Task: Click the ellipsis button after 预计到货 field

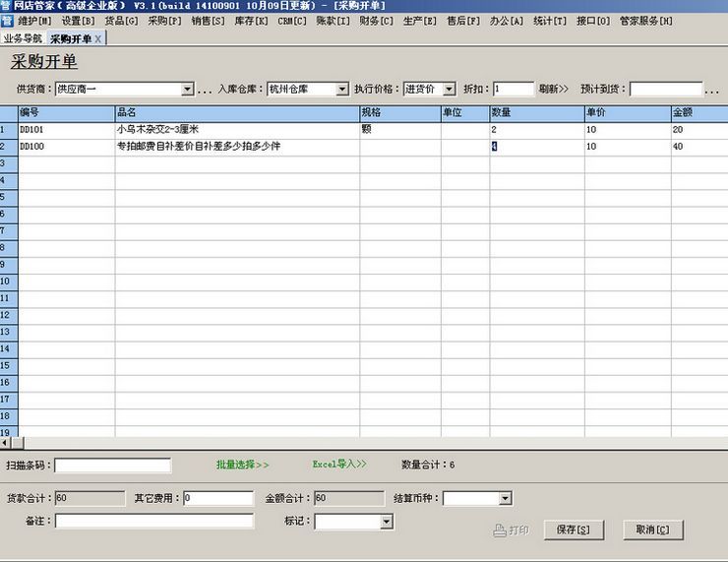Action: click(x=712, y=90)
